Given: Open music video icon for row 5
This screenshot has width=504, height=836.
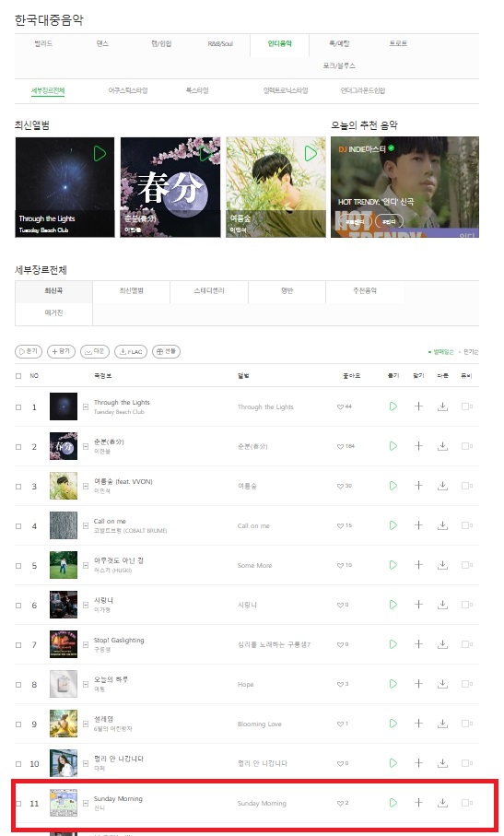Looking at the screenshot, I should pos(465,565).
